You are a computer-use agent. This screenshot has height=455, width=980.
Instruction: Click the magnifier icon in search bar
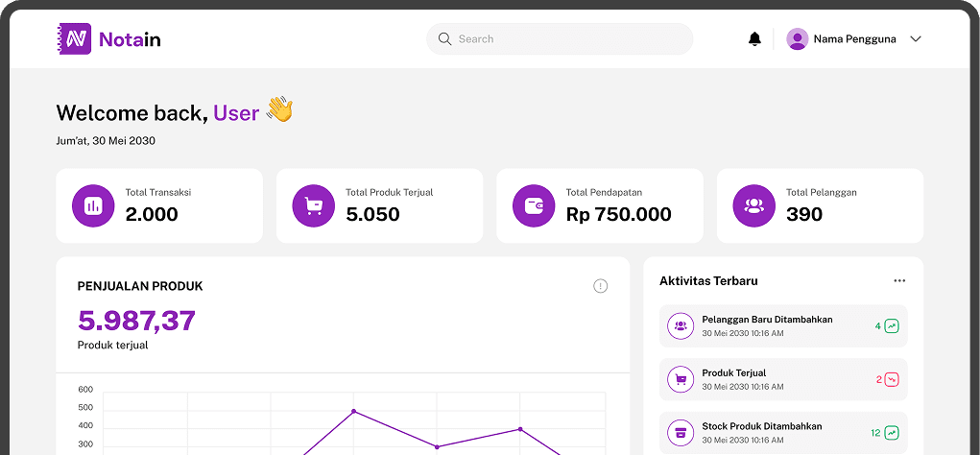coord(444,39)
